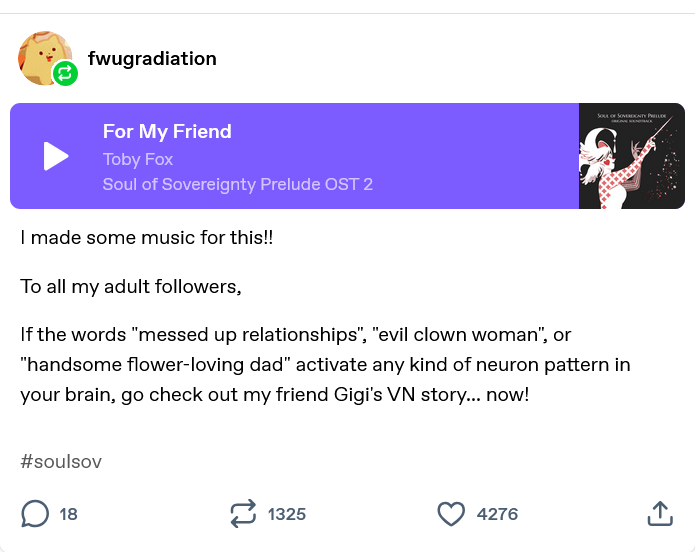Open the fwugradiation avatar picture
This screenshot has width=695, height=552.
click(x=42, y=55)
